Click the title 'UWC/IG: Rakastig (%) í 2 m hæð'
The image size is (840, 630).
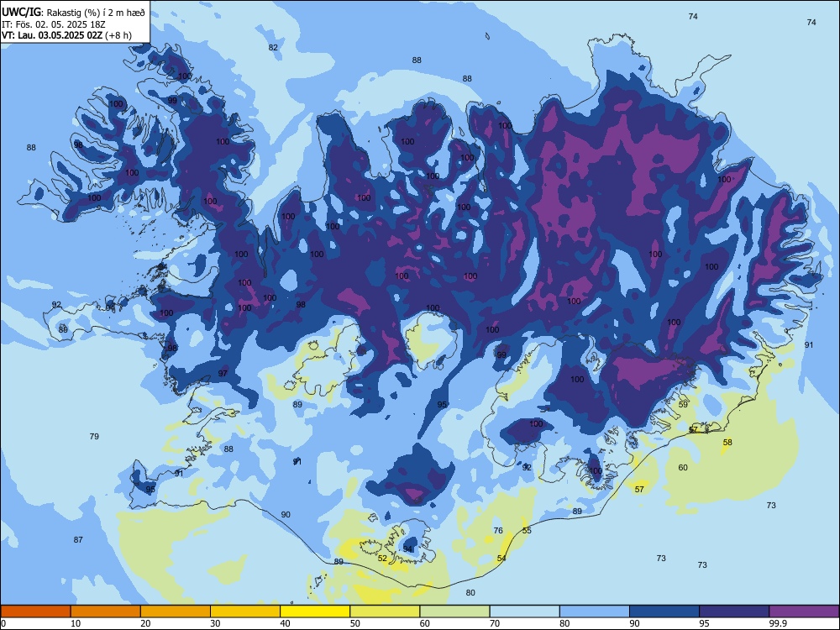pyautogui.click(x=73, y=12)
